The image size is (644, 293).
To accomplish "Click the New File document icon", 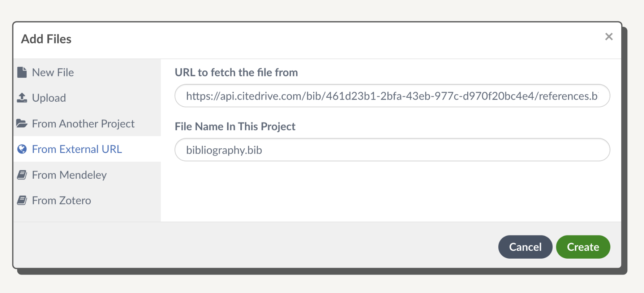I will [x=22, y=72].
